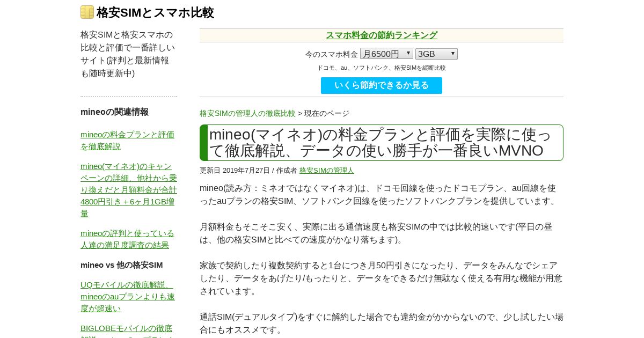
Task: Click paragraph beginning 通話SIM(デュアルタイプ)
Action: point(381,323)
